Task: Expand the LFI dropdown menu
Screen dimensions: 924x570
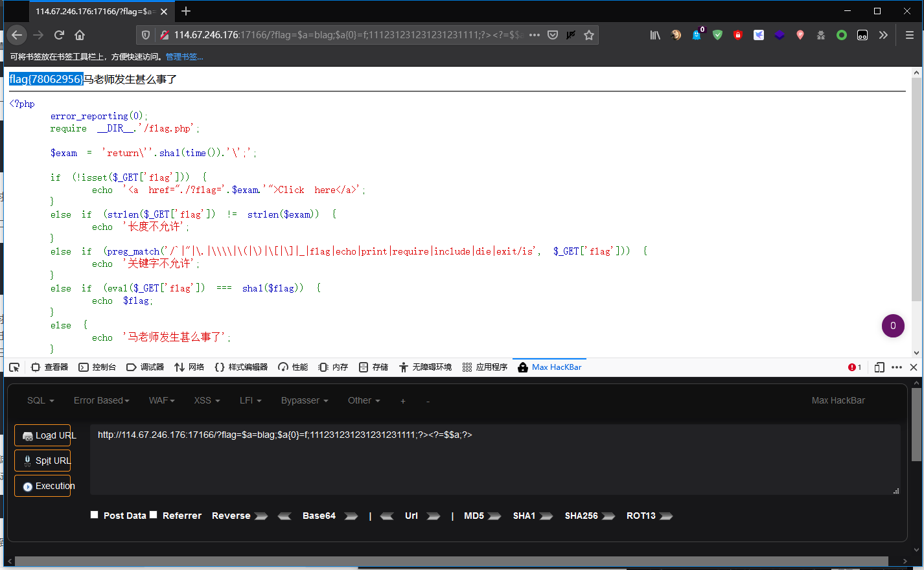Action: click(250, 400)
